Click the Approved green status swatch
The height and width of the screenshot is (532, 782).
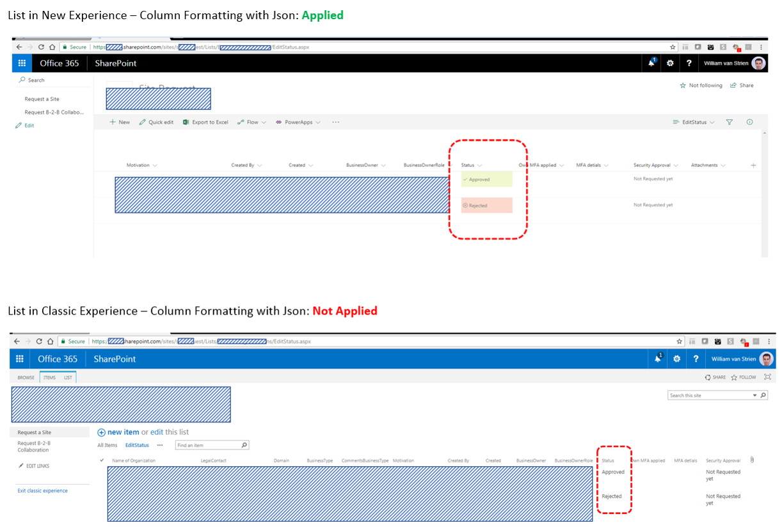[x=488, y=179]
